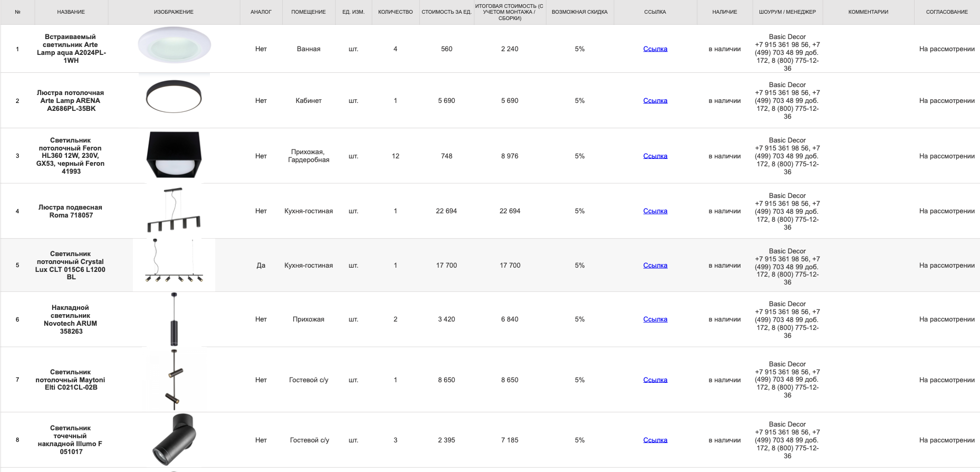
Task: Select the ИЗОБРАЖЕНИЕ column header
Action: (x=174, y=12)
